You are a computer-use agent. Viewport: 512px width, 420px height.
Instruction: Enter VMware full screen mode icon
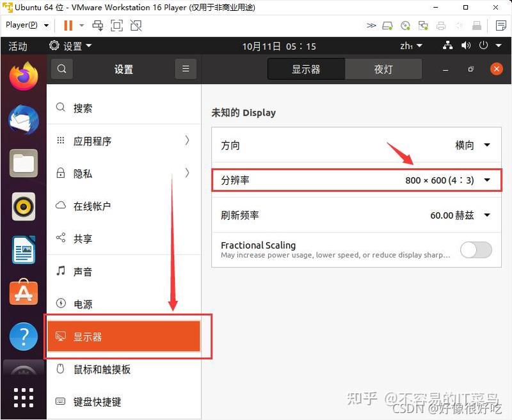click(116, 26)
